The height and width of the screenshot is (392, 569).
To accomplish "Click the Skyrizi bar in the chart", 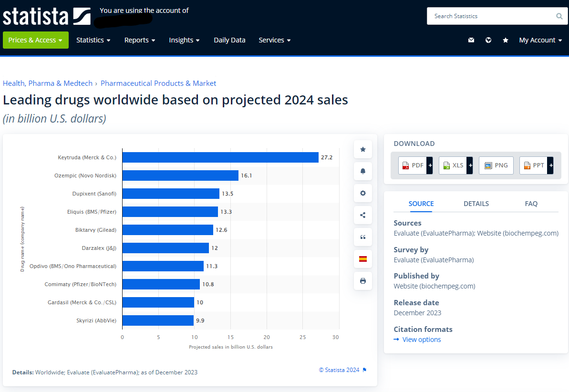I will pos(158,320).
